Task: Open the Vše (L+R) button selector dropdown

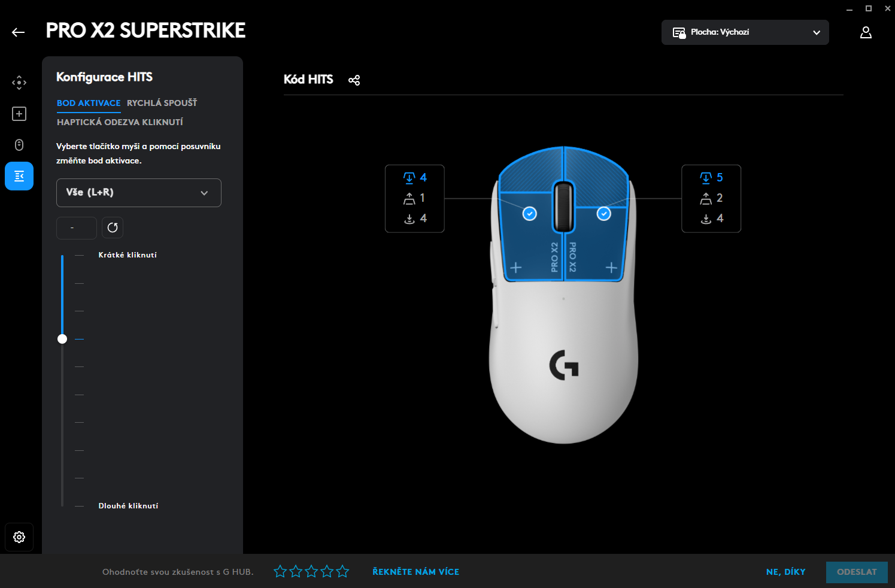Action: click(139, 193)
